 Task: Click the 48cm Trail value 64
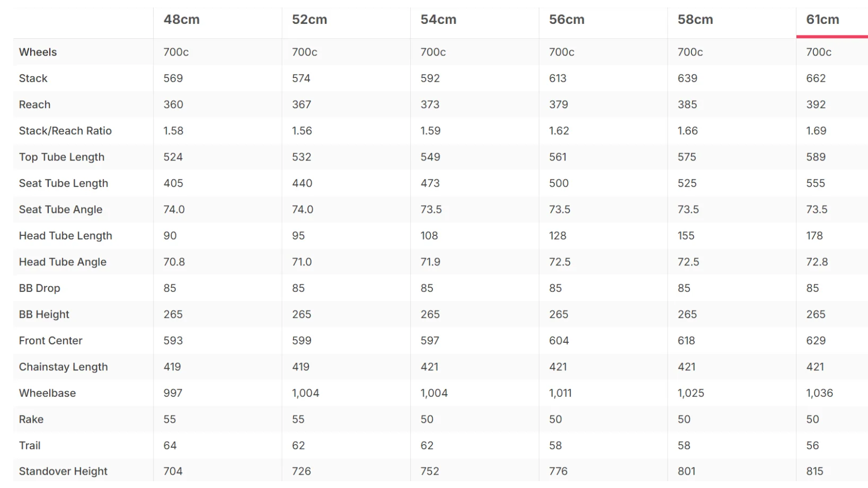[170, 446]
